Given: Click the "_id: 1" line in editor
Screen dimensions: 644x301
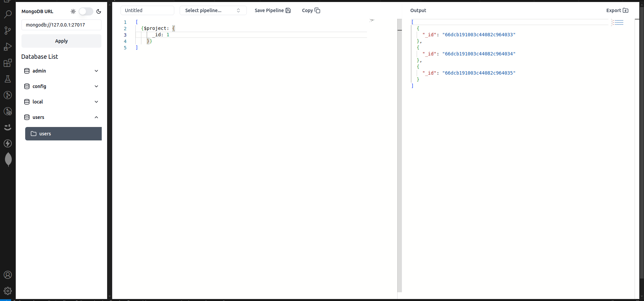Looking at the screenshot, I should 161,35.
